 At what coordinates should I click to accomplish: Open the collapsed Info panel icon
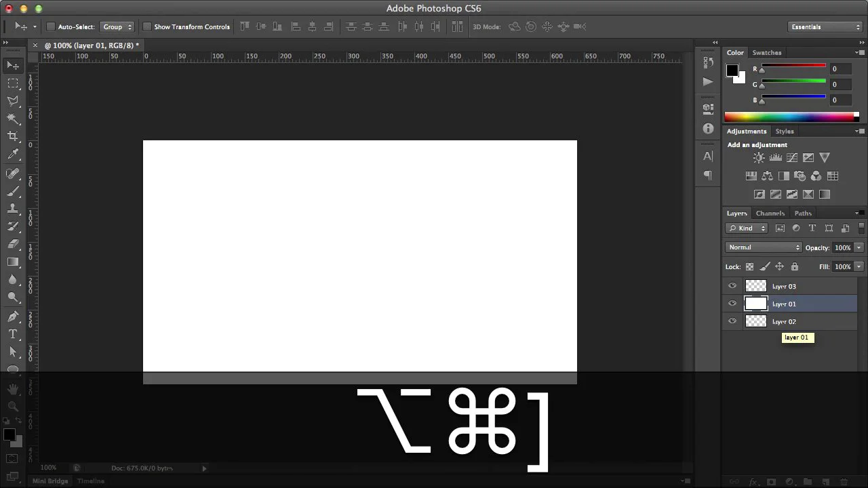(x=708, y=128)
